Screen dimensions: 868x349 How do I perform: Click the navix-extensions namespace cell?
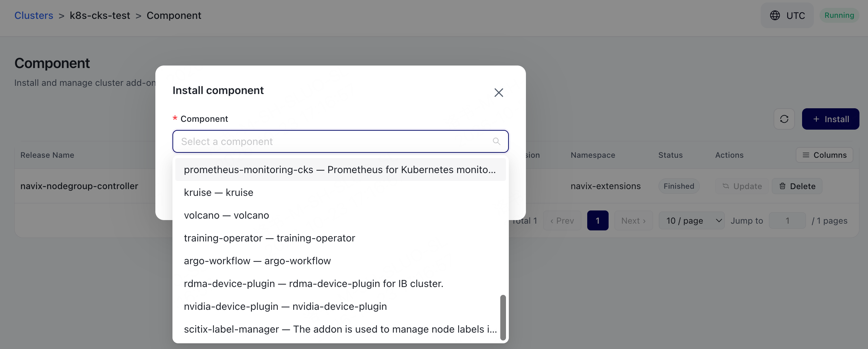(x=605, y=186)
